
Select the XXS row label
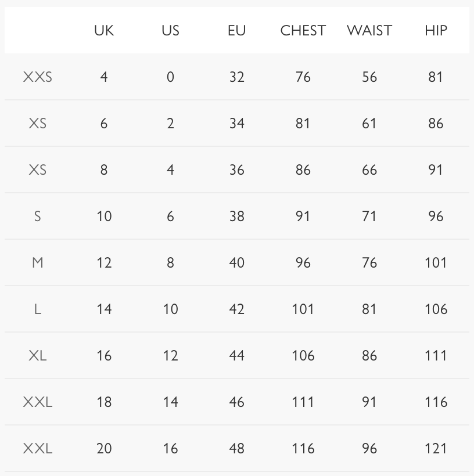(38, 77)
